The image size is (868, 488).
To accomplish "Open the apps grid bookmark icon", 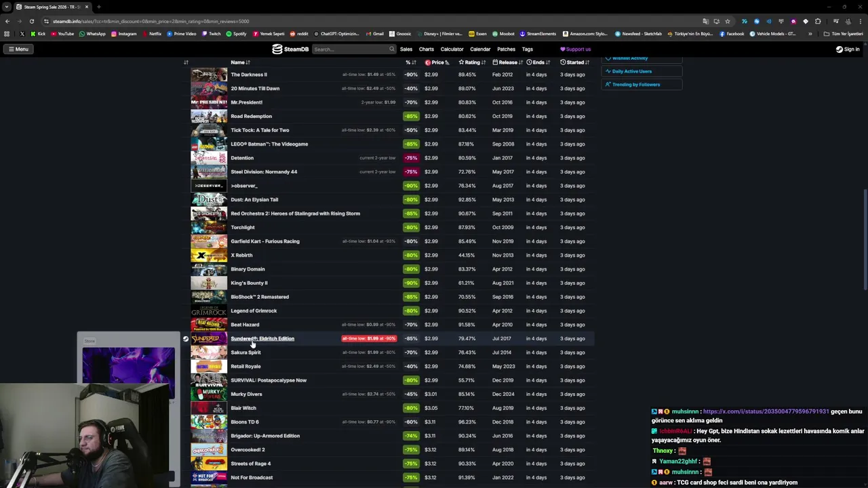I will (7, 34).
